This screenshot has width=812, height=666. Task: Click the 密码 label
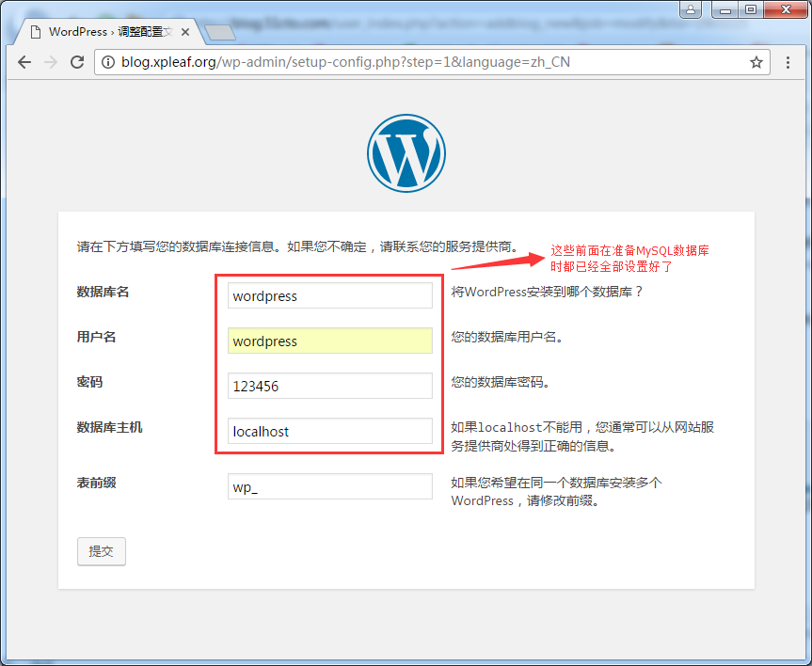tap(89, 382)
